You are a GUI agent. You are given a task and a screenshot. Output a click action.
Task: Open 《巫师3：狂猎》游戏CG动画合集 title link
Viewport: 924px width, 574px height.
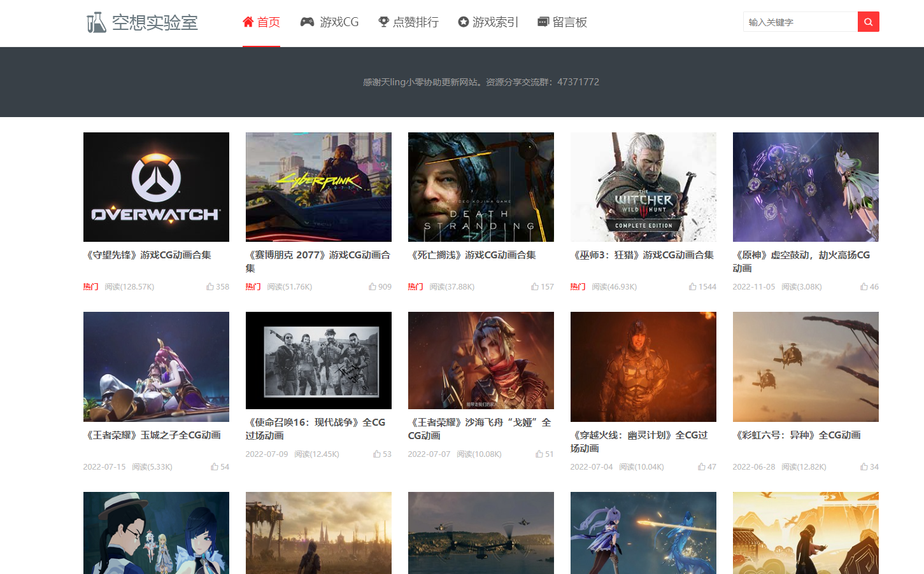643,255
